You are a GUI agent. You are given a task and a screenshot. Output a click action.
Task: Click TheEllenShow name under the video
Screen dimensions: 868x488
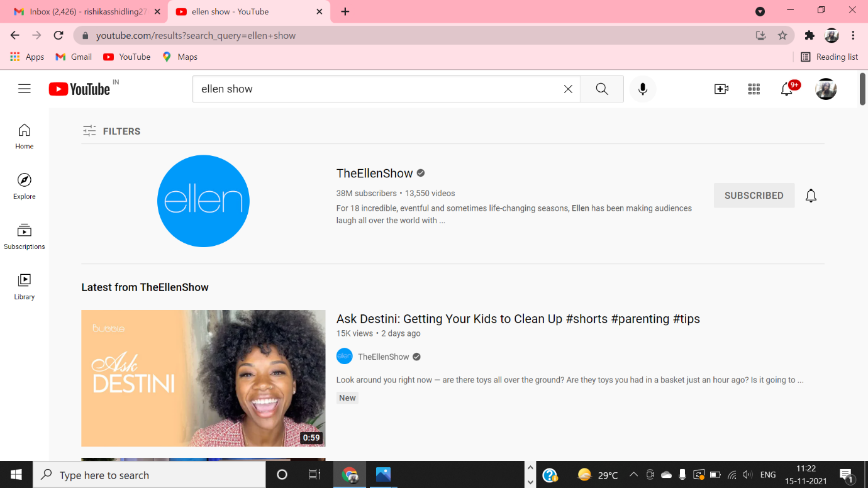384,357
